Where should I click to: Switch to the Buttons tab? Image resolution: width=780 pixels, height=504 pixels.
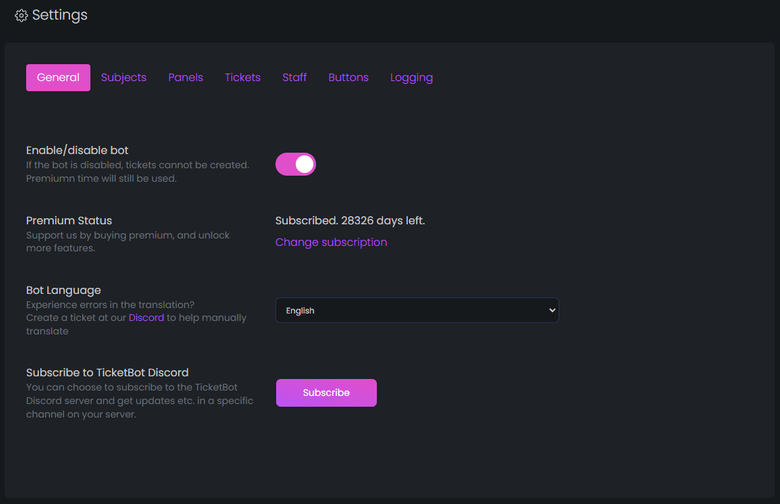[x=349, y=78]
